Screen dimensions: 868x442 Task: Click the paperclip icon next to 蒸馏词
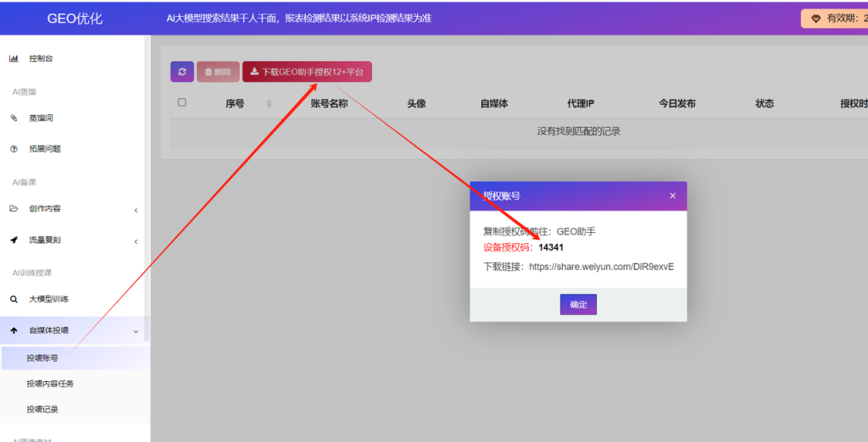pyautogui.click(x=14, y=118)
